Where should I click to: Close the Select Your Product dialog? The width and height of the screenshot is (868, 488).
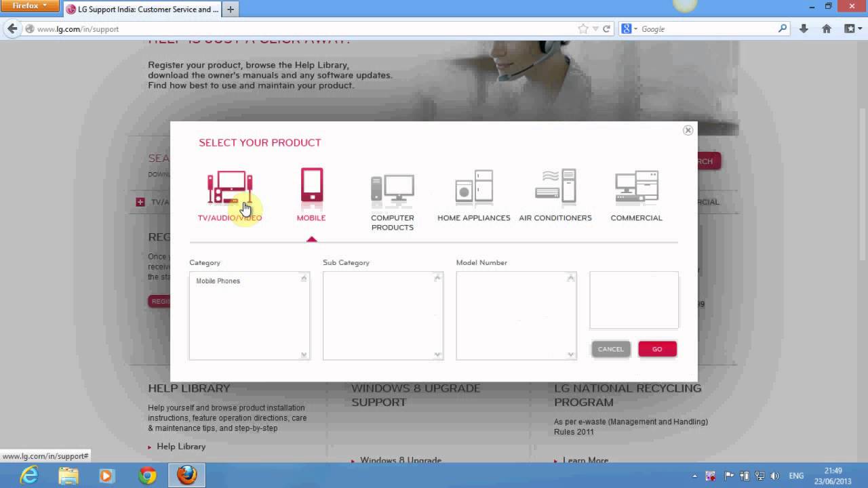pos(688,130)
